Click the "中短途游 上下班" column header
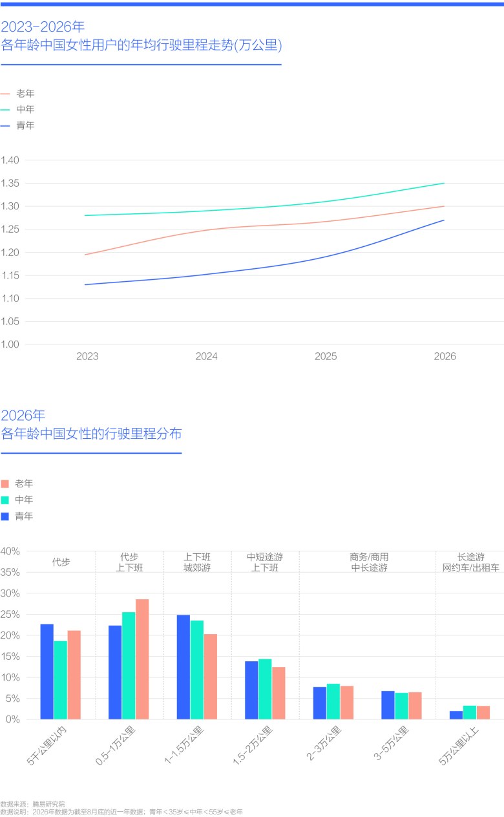This screenshot has width=504, height=817. coord(265,562)
